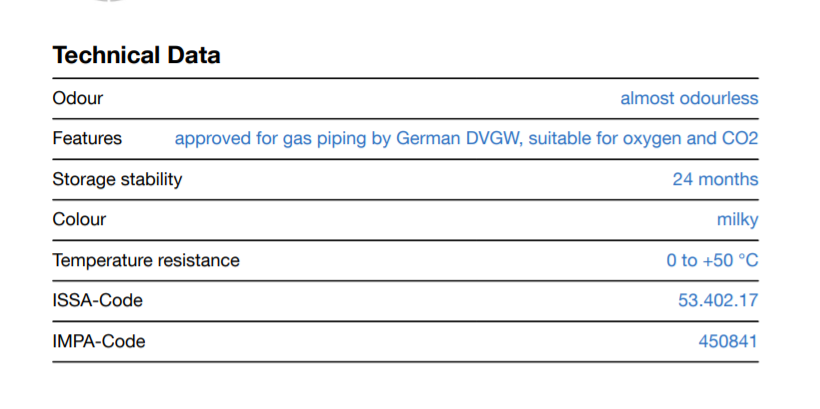820x409 pixels.
Task: Select the Storage stability label
Action: click(x=117, y=180)
